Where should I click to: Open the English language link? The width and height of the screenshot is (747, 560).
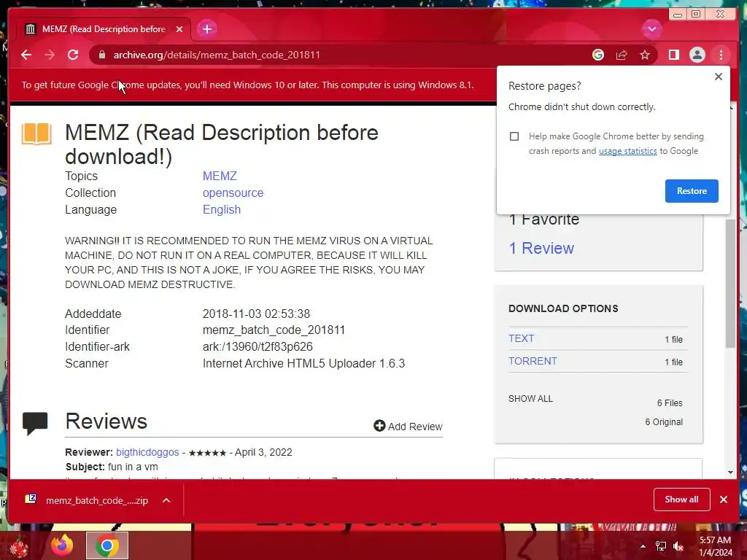click(x=222, y=209)
